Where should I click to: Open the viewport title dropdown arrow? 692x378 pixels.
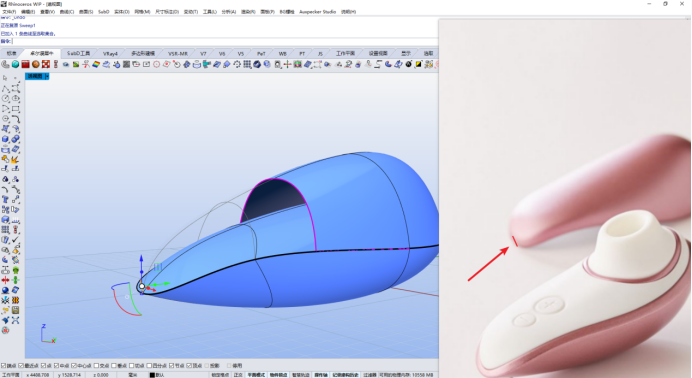pos(47,76)
